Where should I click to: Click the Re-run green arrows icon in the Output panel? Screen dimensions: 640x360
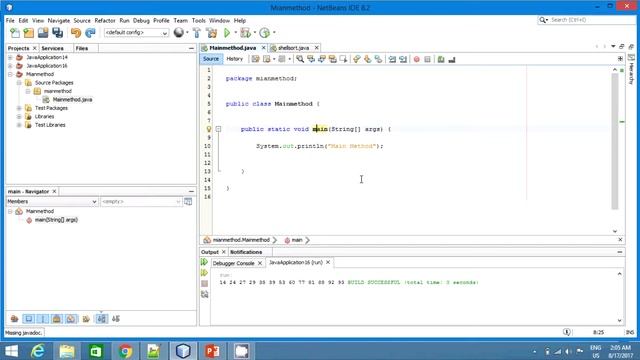pyautogui.click(x=204, y=262)
